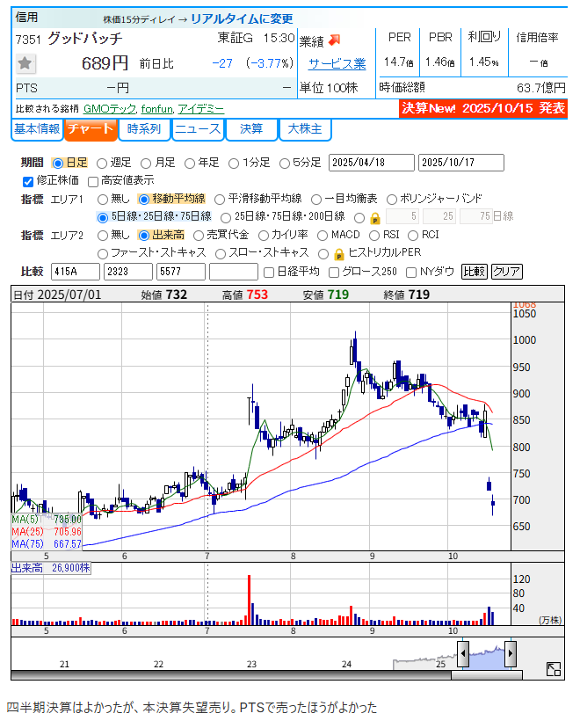The height and width of the screenshot is (728, 580).
Task: Select the 週足 period radio button
Action: point(102,163)
